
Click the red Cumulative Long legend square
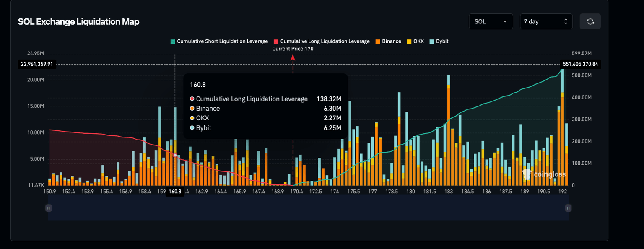(x=276, y=41)
